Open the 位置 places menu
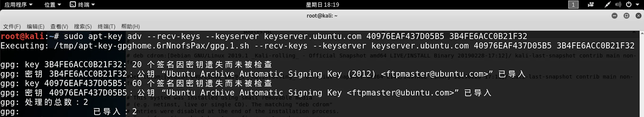 pyautogui.click(x=52, y=4)
